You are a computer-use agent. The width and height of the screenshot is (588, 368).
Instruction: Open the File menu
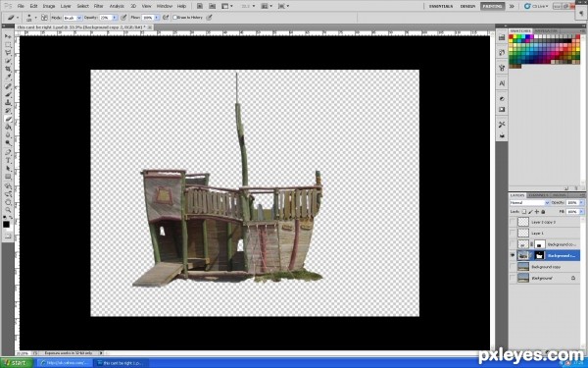coord(21,6)
